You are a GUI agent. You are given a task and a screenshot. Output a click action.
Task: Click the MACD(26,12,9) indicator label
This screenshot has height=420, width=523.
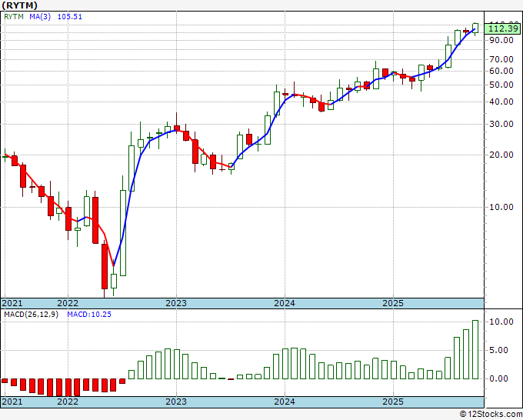click(31, 315)
